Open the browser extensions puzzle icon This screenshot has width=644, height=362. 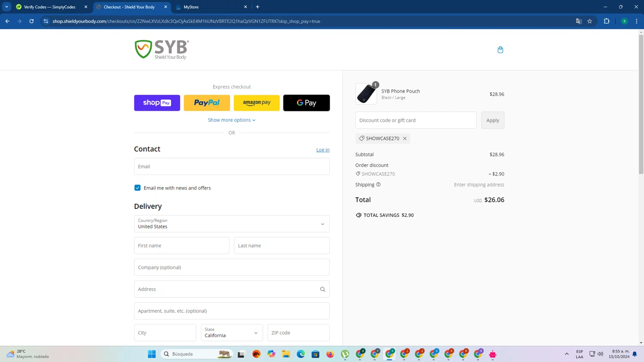click(607, 21)
